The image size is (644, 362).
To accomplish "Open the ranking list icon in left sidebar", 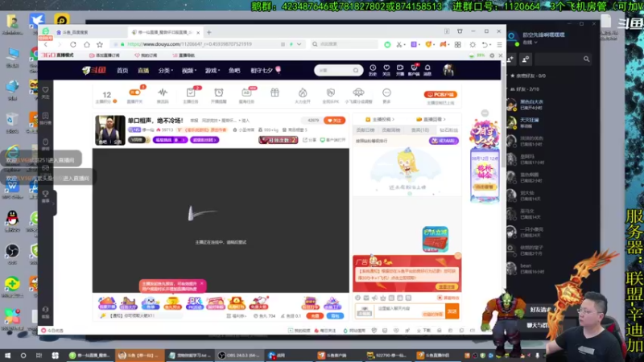I will [46, 119].
